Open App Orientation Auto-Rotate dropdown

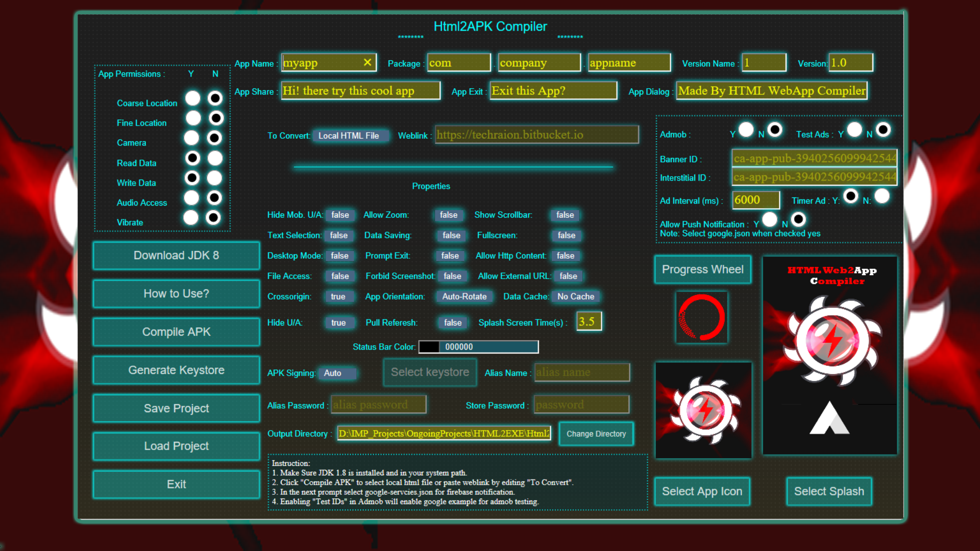click(467, 296)
